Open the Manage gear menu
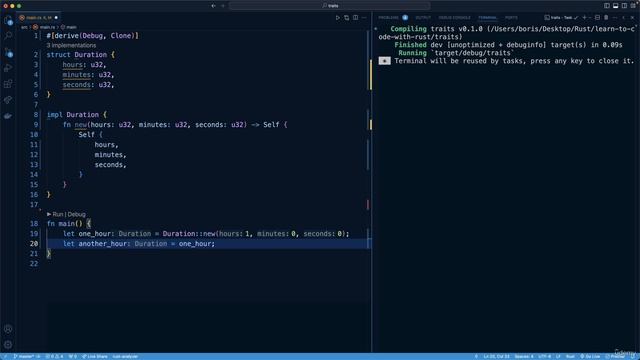Viewport: 640px width, 360px height. pos(8,344)
